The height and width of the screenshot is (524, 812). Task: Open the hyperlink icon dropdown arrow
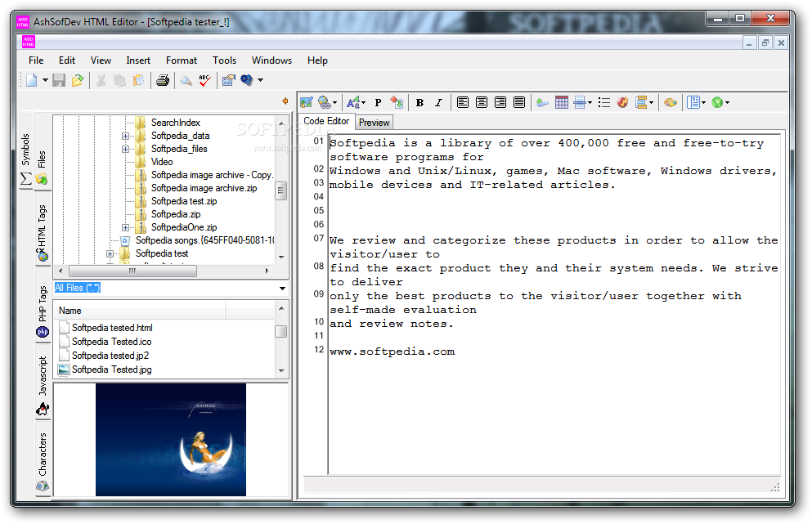pos(335,102)
